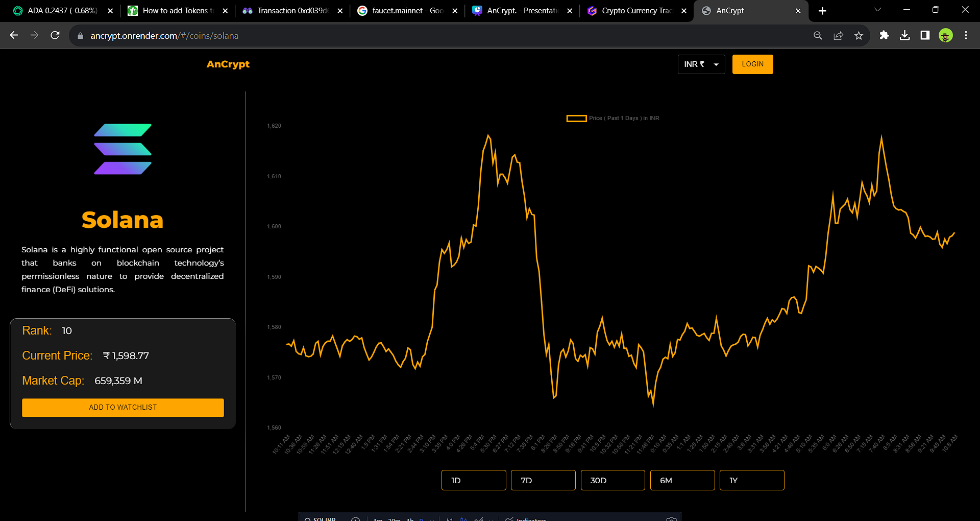The height and width of the screenshot is (521, 980).
Task: Show the 7D price chart
Action: [543, 480]
